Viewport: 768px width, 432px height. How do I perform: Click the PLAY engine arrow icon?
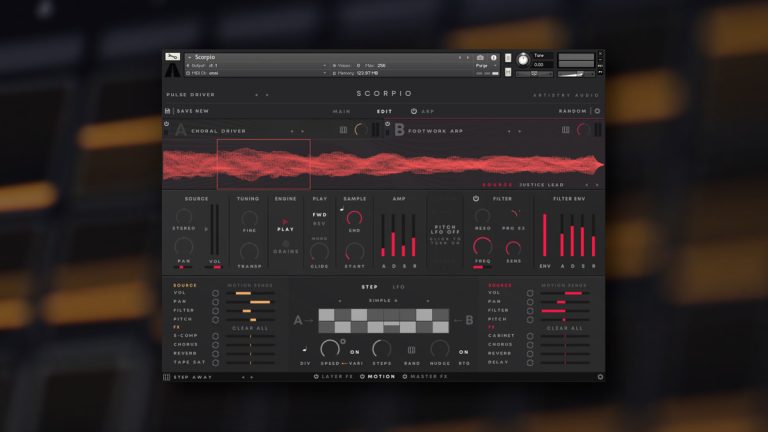coord(285,222)
